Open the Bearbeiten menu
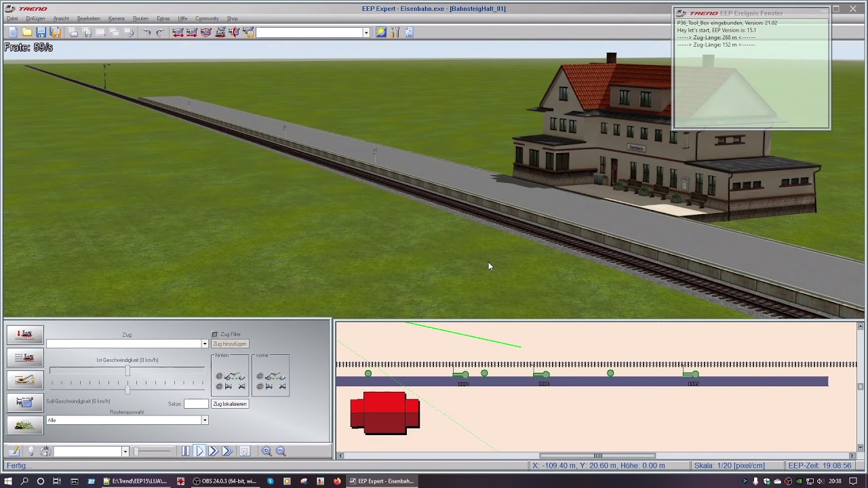868x488 pixels. pyautogui.click(x=89, y=18)
